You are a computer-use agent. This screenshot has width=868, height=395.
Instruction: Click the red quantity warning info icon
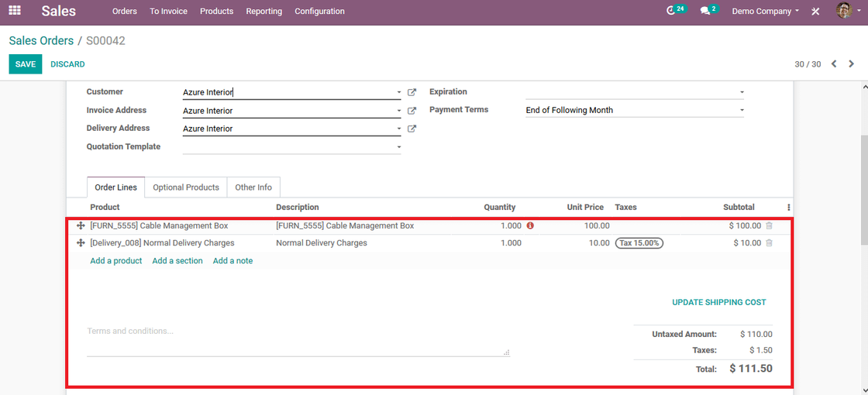click(530, 225)
